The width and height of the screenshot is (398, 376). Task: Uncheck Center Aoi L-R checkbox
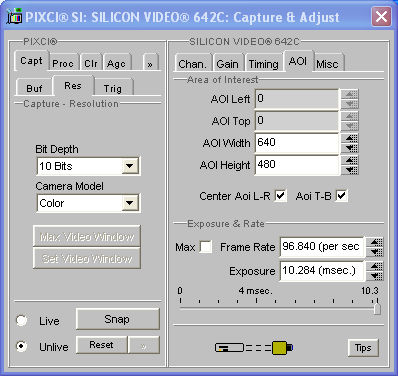click(280, 196)
